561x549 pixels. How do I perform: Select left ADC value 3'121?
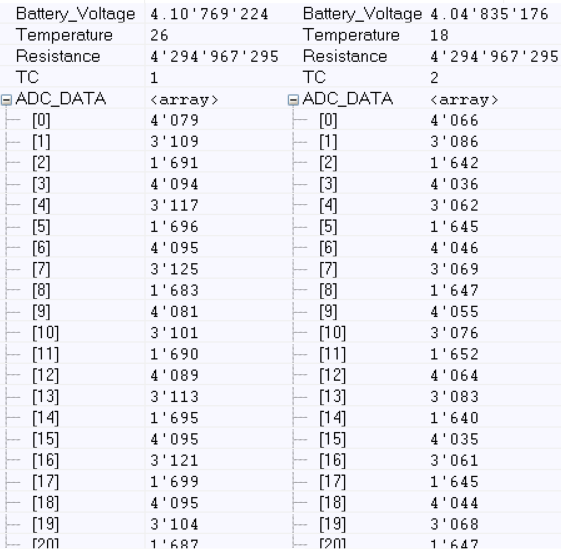pos(174,461)
